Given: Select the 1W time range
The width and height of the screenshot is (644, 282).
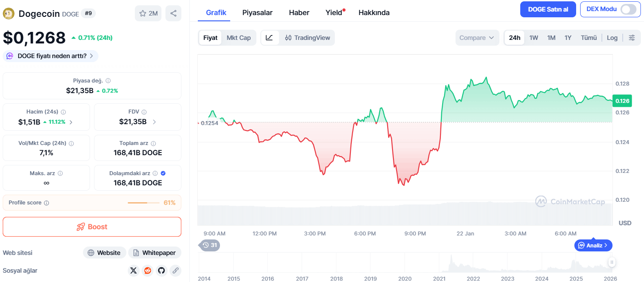Looking at the screenshot, I should [534, 38].
